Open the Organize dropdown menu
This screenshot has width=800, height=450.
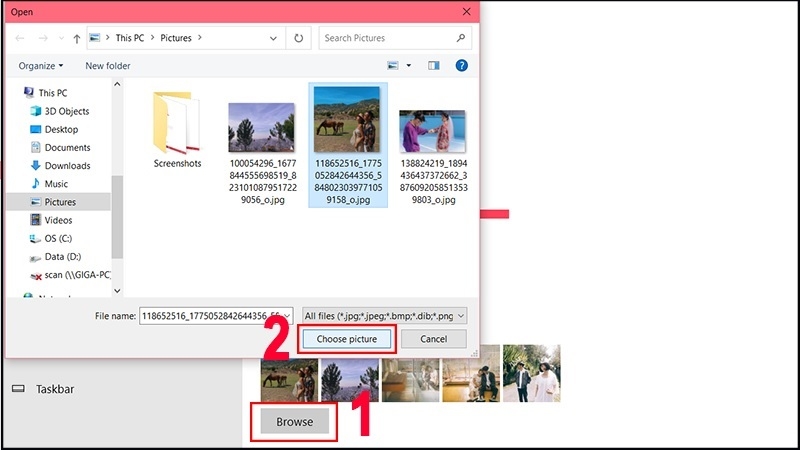tap(41, 65)
